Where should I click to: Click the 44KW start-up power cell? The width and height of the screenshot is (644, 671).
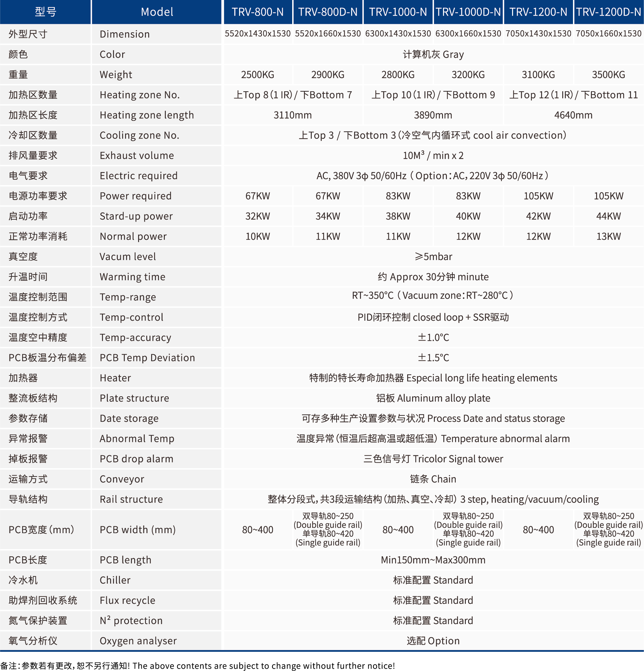[608, 216]
